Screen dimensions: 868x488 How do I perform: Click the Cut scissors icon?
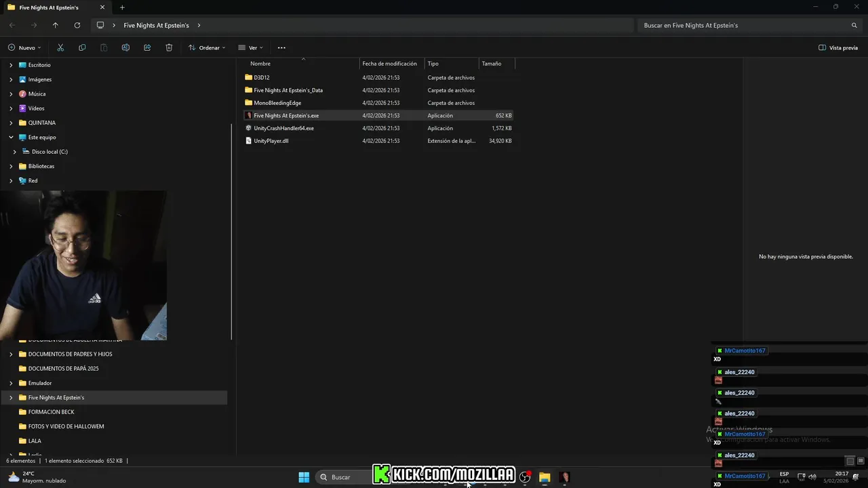60,47
